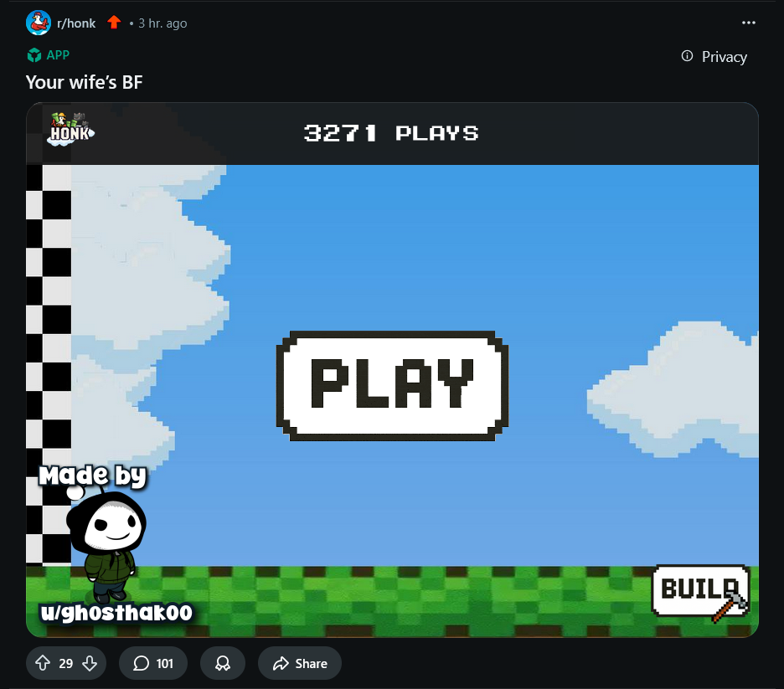Give an award with the award button
Image resolution: width=784 pixels, height=689 pixels.
[x=223, y=663]
